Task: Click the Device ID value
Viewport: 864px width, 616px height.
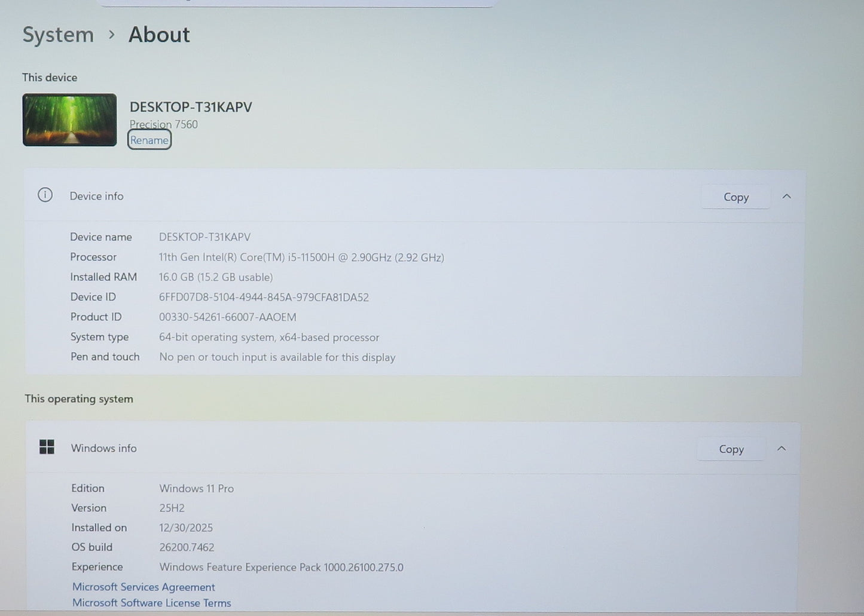Action: (x=264, y=298)
